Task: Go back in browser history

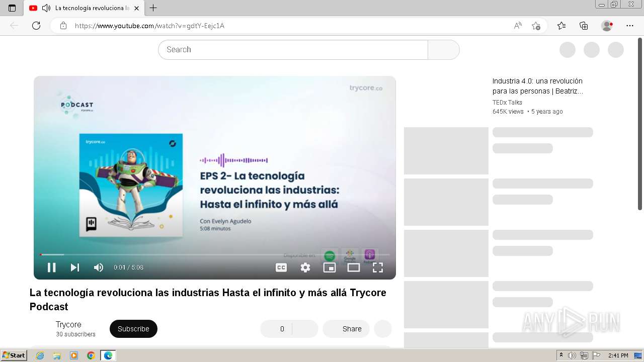Action: pyautogui.click(x=14, y=26)
